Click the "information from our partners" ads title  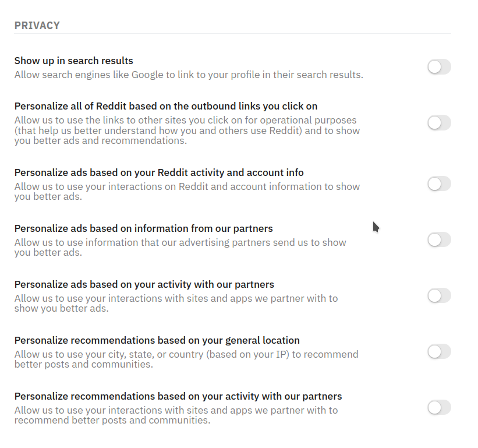144,228
